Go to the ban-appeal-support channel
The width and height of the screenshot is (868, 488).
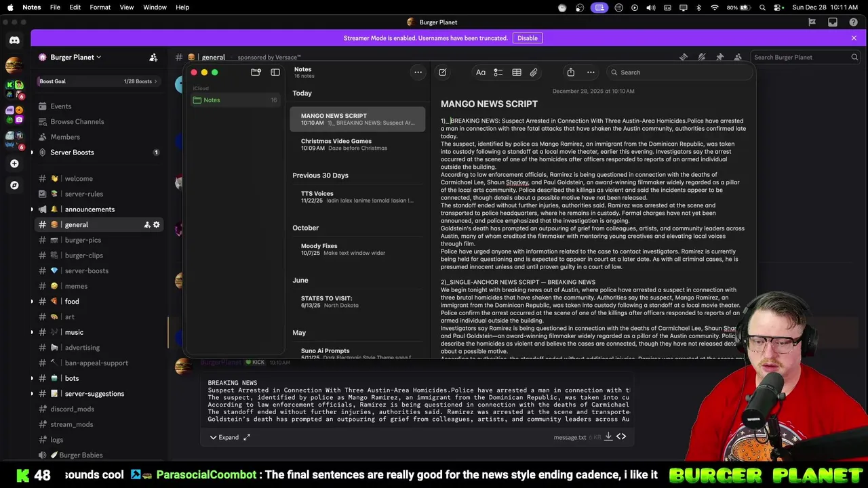(x=98, y=363)
